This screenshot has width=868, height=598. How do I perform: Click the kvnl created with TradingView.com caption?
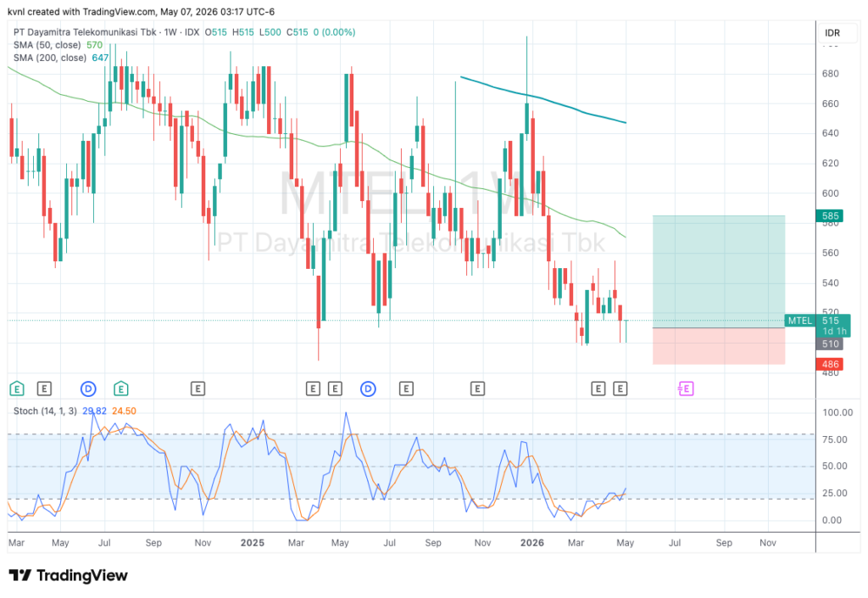[142, 12]
